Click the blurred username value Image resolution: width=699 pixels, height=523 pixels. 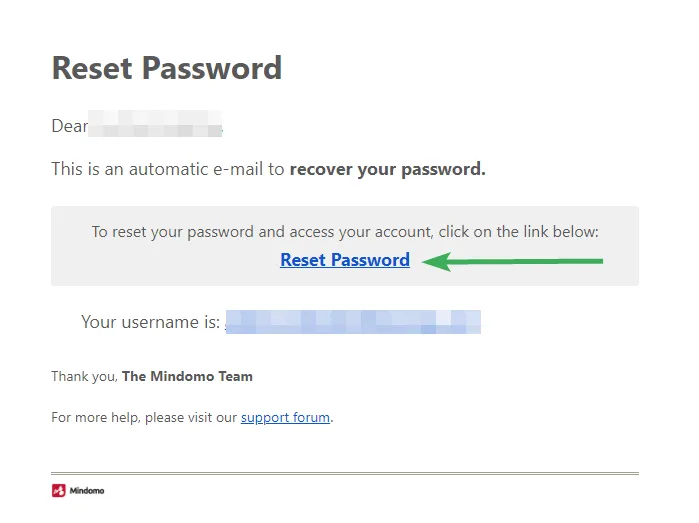coord(352,322)
